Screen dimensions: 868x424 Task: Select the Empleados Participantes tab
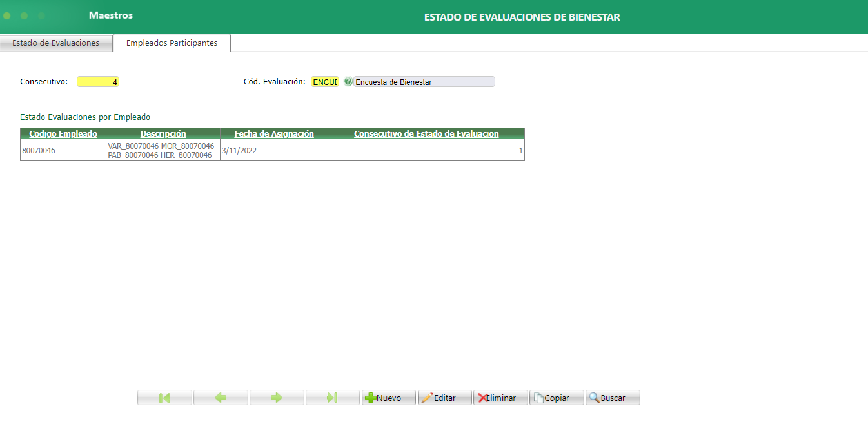tap(172, 43)
